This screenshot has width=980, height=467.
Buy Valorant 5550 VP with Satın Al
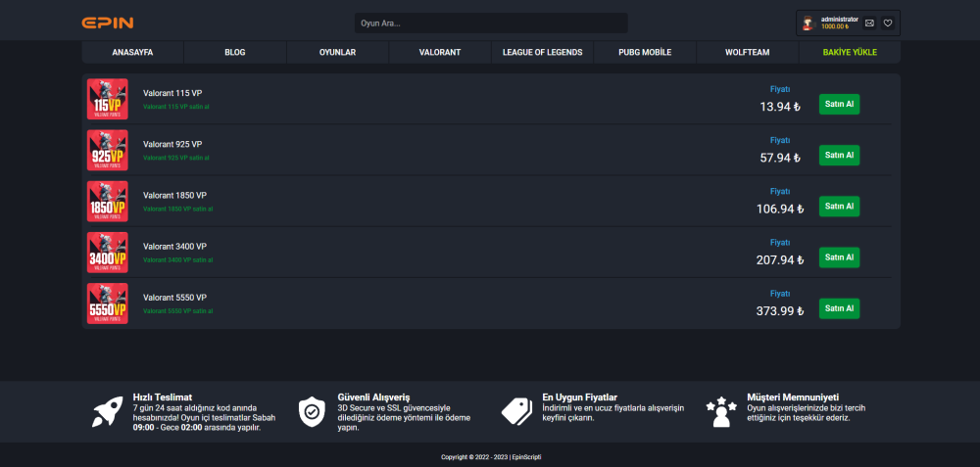(840, 309)
